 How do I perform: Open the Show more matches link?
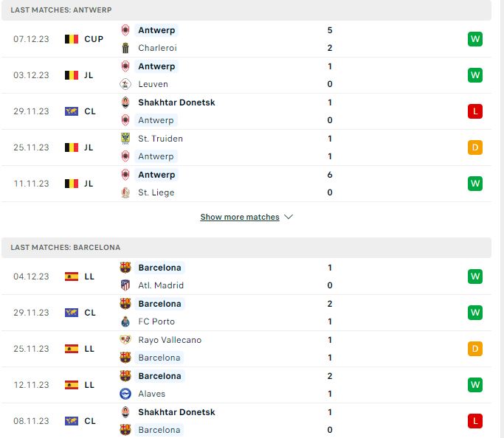pyautogui.click(x=240, y=217)
